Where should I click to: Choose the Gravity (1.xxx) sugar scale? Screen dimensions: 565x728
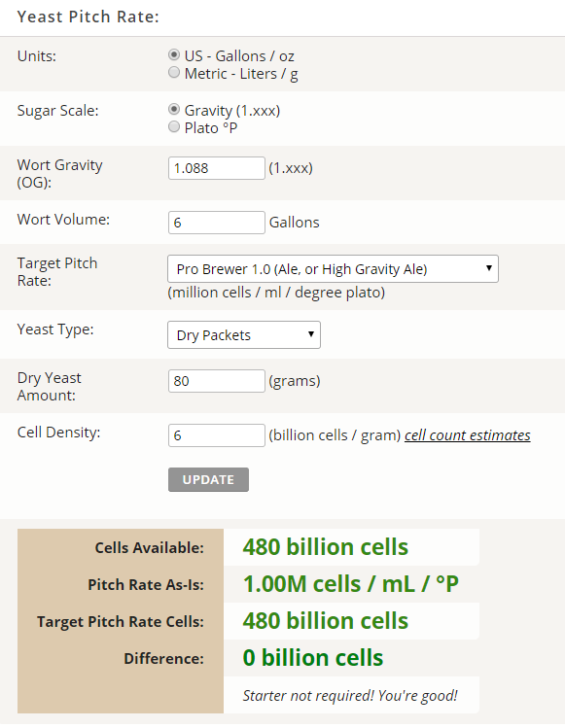point(174,109)
